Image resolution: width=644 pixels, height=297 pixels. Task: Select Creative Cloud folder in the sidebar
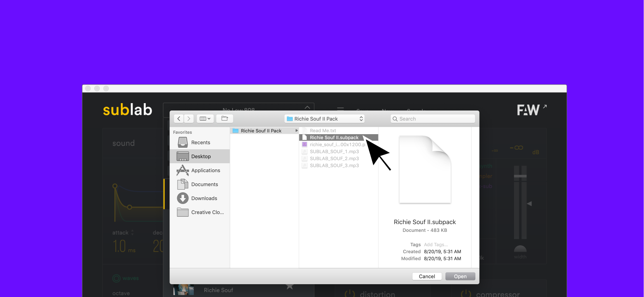(x=200, y=212)
